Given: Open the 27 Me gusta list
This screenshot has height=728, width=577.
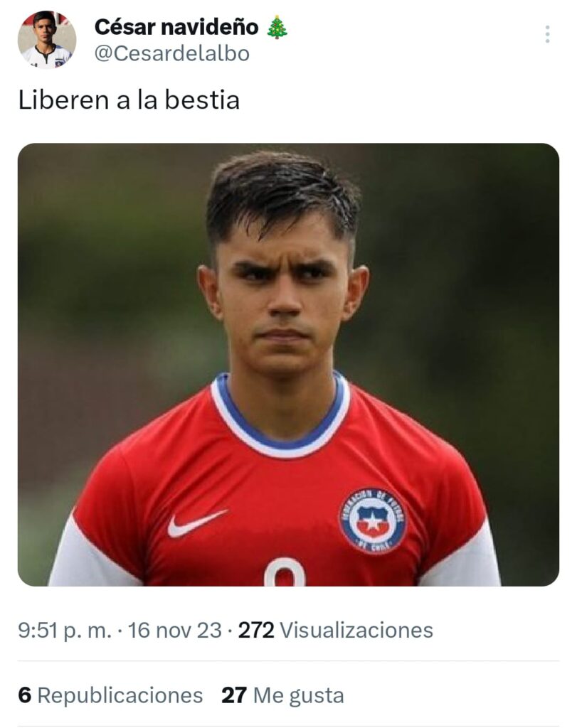Looking at the screenshot, I should [282, 695].
